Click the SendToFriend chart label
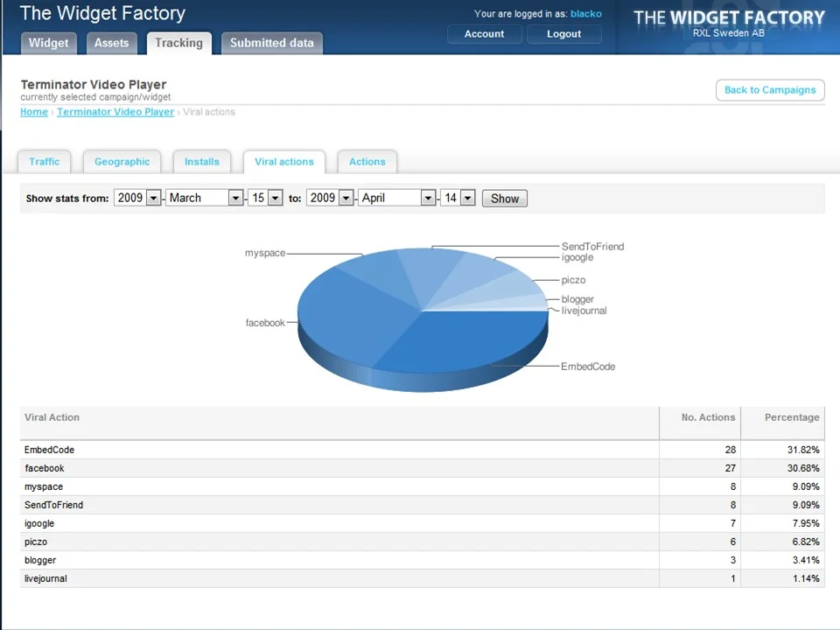Viewport: 840px width, 630px height. click(592, 247)
